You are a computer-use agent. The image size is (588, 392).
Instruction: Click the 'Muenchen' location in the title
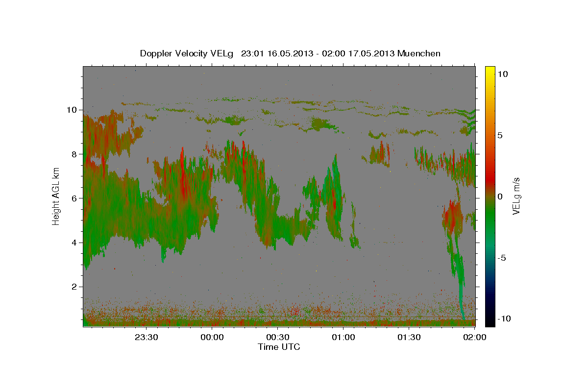pyautogui.click(x=419, y=53)
